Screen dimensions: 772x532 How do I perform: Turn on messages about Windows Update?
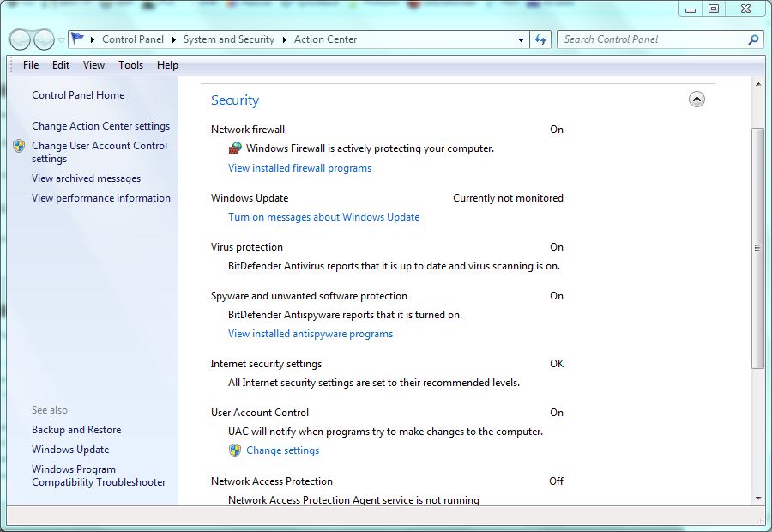324,217
